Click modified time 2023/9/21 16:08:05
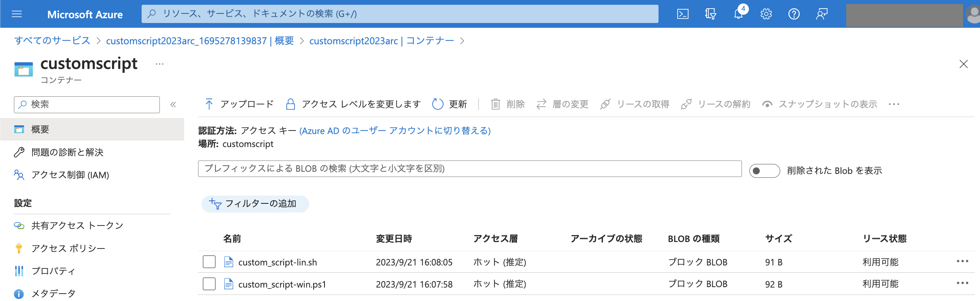 click(x=414, y=262)
